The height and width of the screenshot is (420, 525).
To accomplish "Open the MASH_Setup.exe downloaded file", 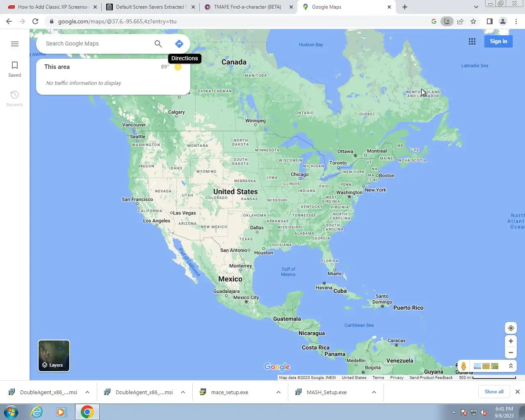I will point(326,393).
